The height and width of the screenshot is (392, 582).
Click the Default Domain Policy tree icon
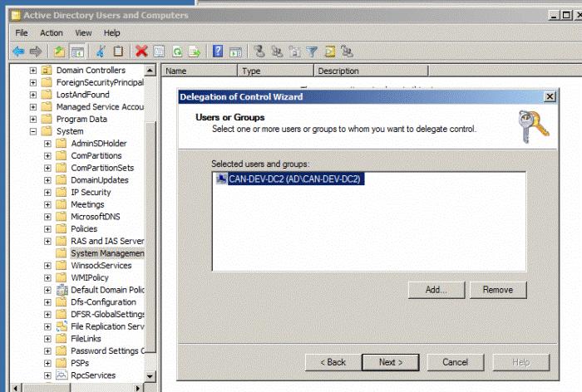(x=62, y=290)
